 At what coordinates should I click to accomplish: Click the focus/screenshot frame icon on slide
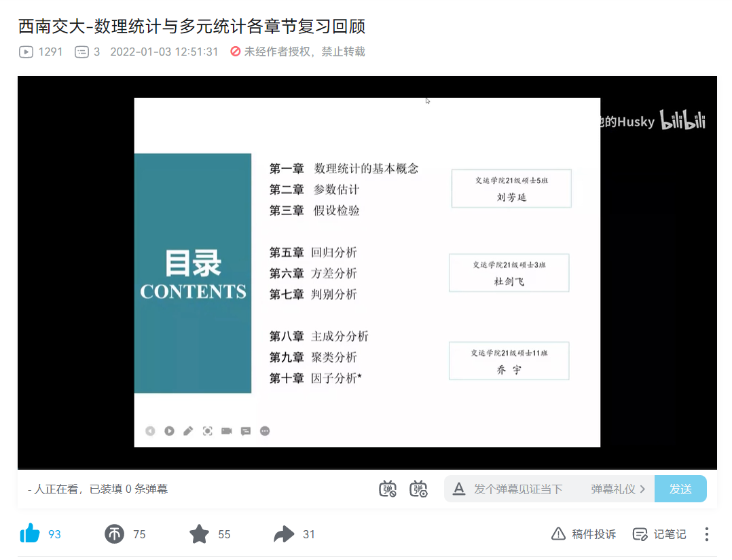pos(208,431)
